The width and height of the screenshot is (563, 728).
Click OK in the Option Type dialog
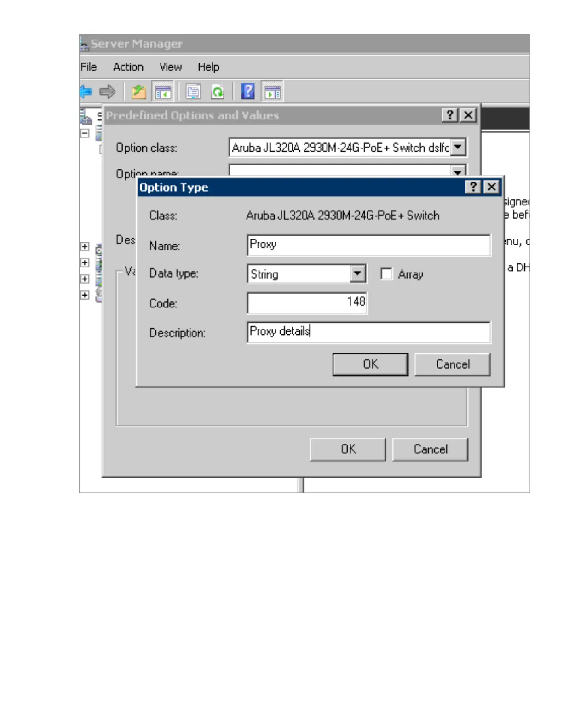pos(370,364)
